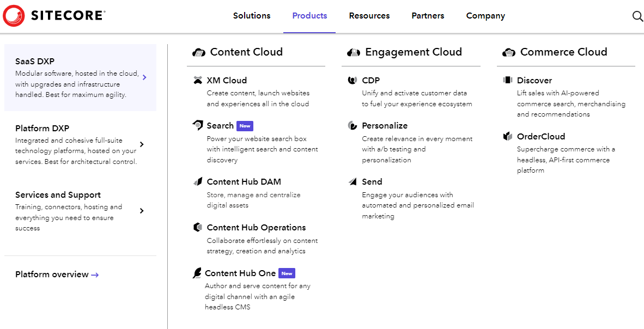
Task: Click the Content Hub Operations icon
Action: [197, 227]
